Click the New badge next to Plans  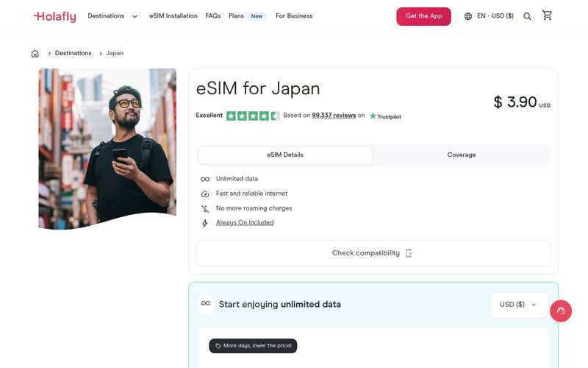click(257, 16)
